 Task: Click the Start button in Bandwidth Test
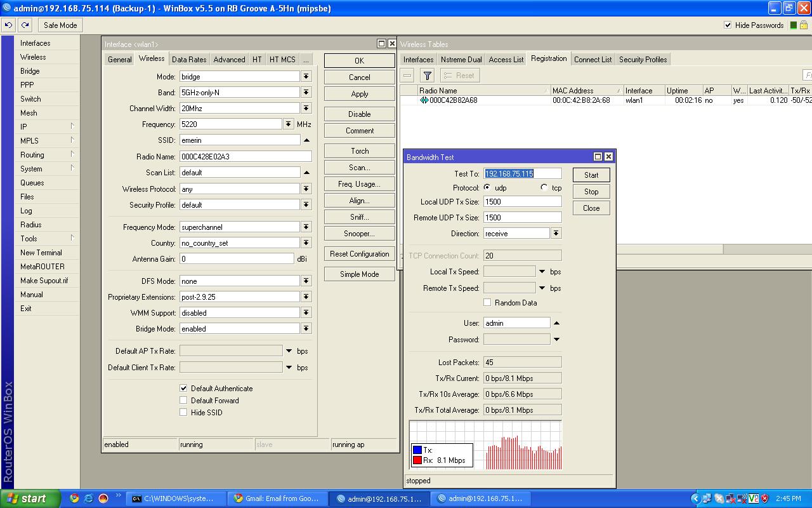(591, 175)
